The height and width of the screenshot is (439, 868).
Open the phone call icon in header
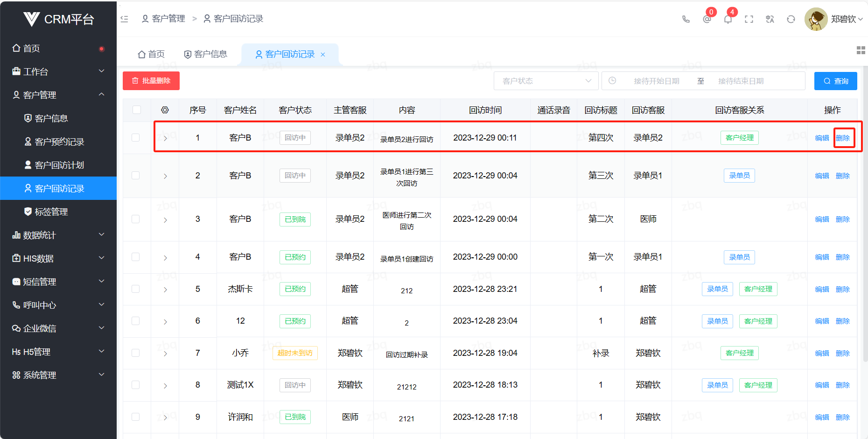pos(686,19)
